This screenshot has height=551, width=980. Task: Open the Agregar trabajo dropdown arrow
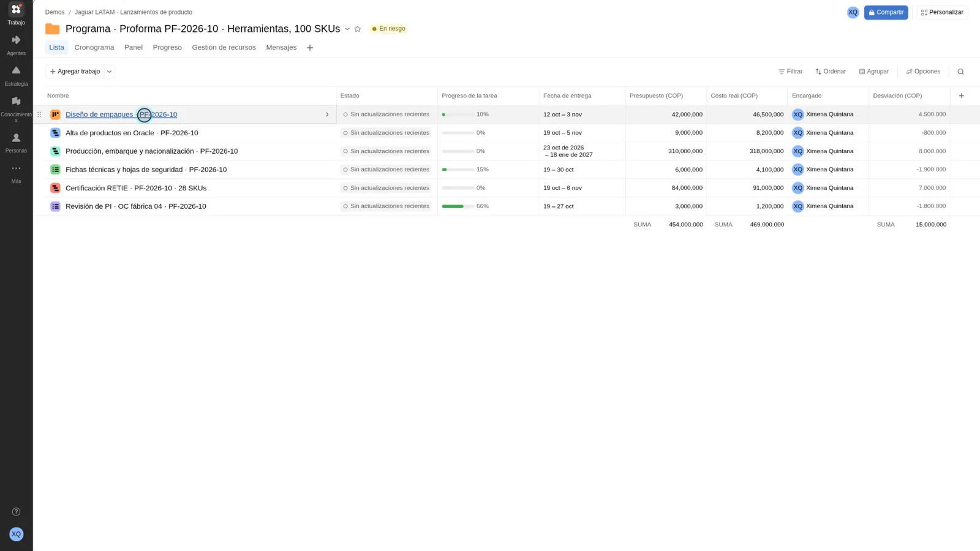[110, 72]
